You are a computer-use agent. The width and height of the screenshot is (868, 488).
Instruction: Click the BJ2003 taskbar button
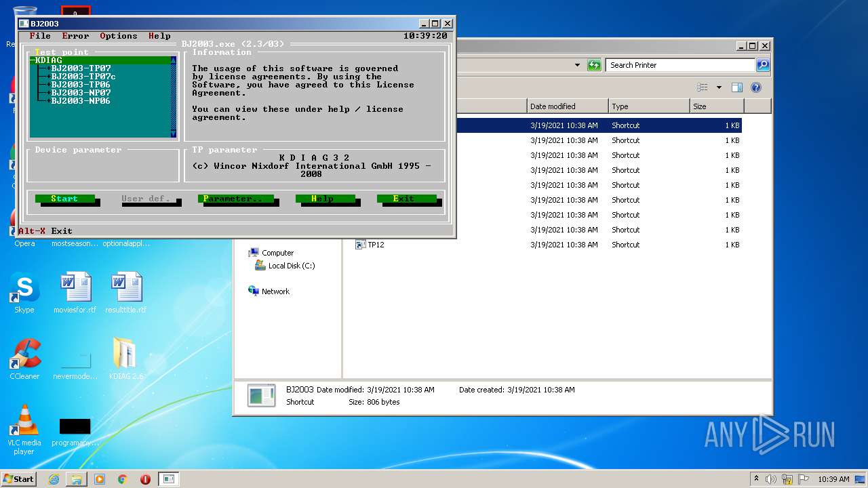pos(169,479)
